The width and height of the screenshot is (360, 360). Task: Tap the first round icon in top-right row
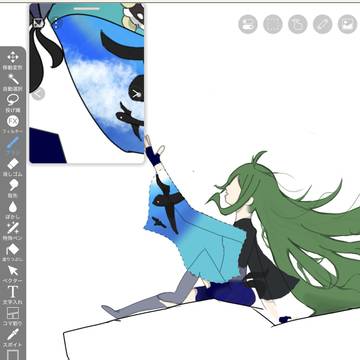(x=248, y=24)
